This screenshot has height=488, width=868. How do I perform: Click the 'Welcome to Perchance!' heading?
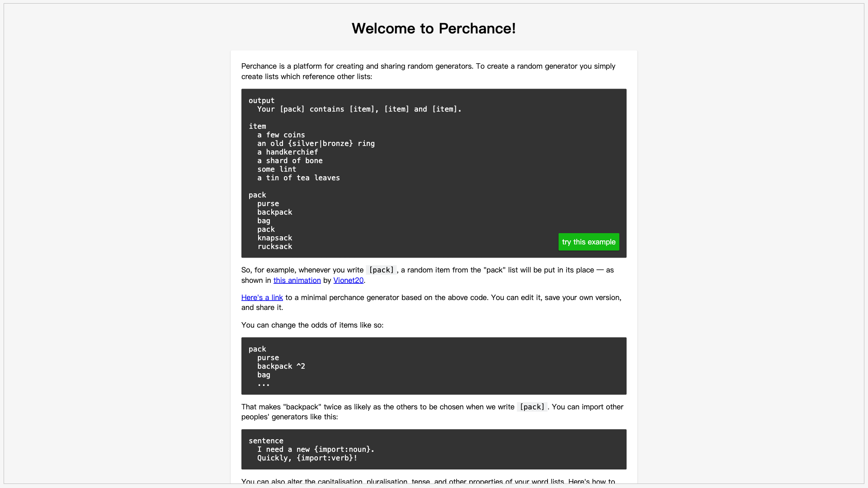click(434, 28)
